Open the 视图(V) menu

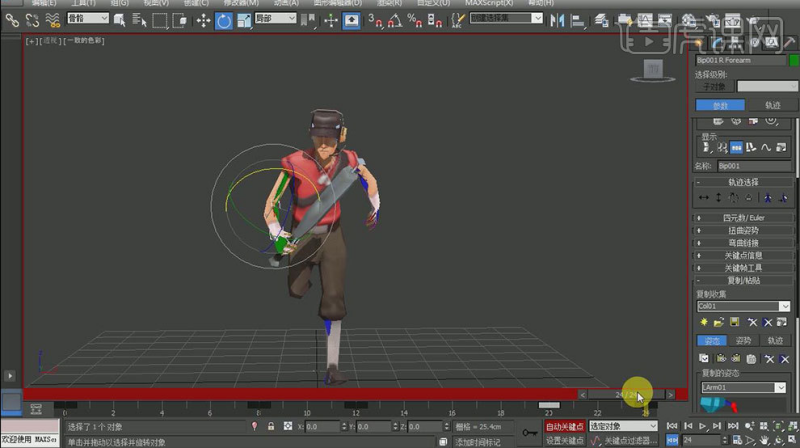pyautogui.click(x=156, y=3)
